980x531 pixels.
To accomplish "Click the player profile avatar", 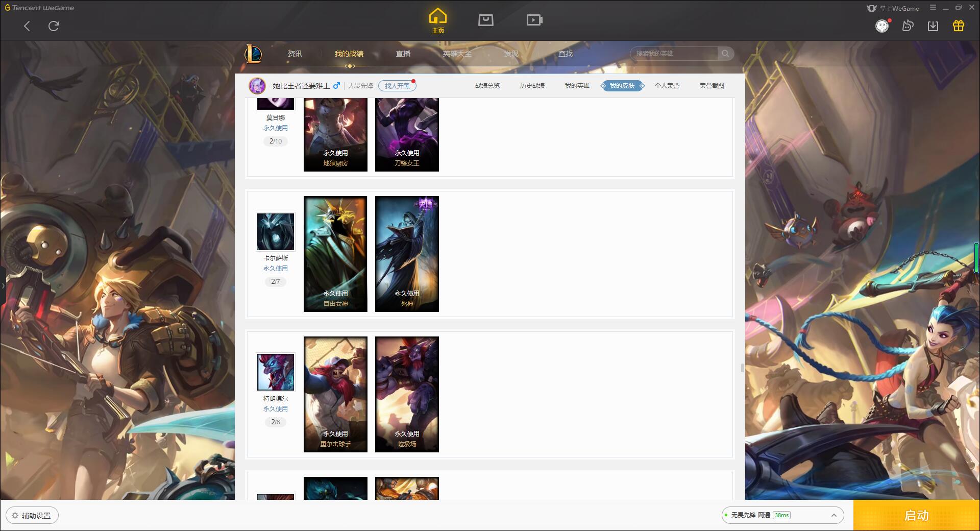I will click(257, 86).
